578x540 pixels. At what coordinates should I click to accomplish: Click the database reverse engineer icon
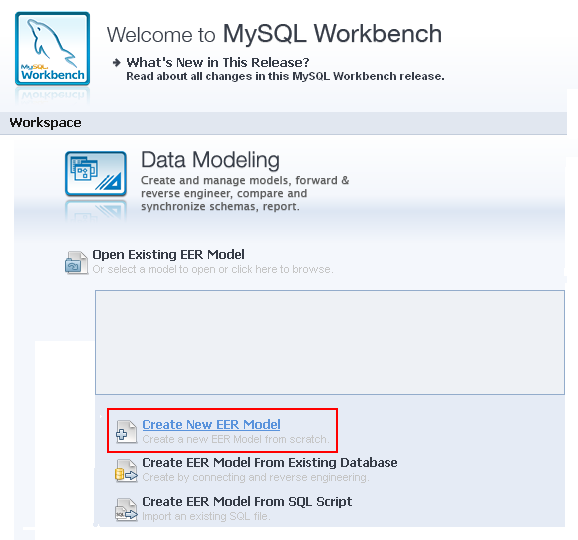click(x=126, y=471)
